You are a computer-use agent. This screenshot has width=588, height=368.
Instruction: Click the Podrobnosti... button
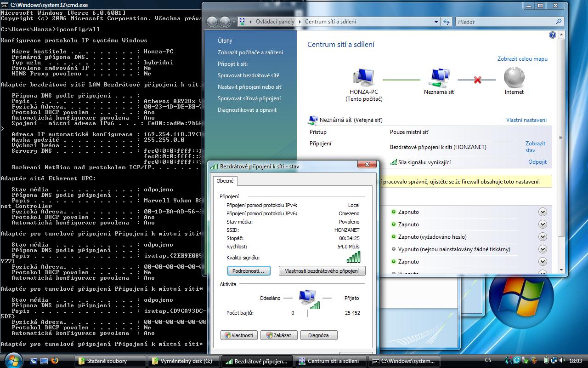point(249,271)
